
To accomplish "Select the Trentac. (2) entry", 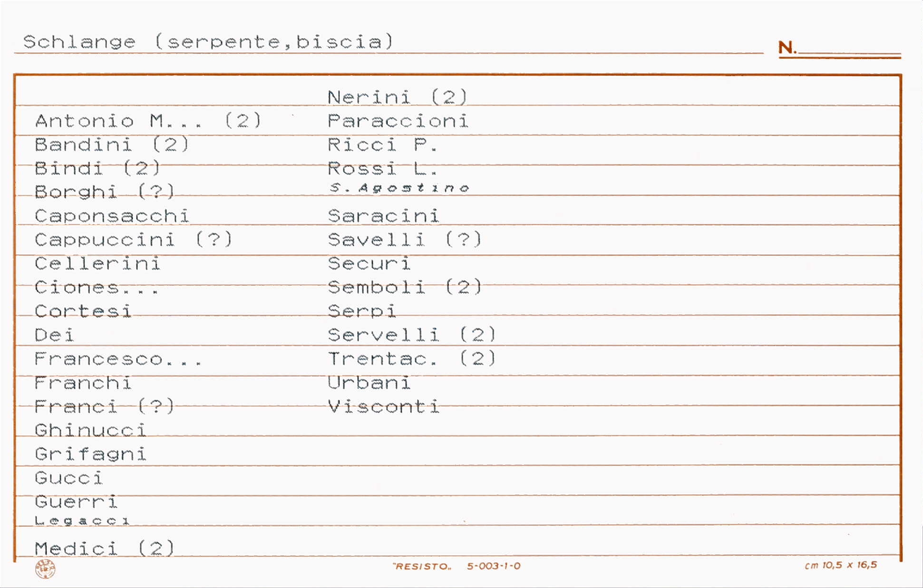I will click(x=412, y=358).
